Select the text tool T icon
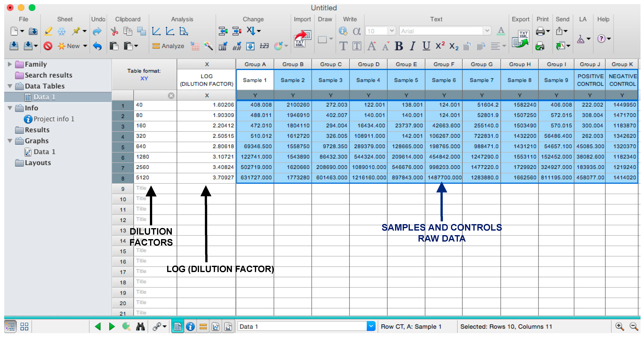The height and width of the screenshot is (337, 644). click(343, 46)
